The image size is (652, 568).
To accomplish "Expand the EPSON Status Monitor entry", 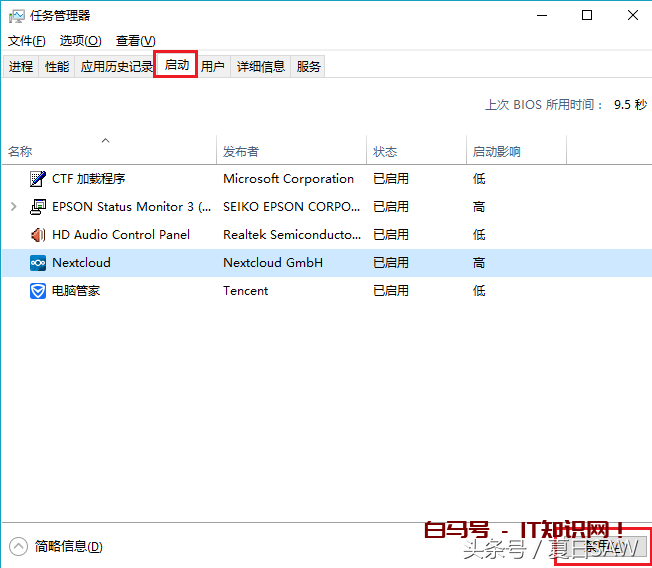I will 13,207.
